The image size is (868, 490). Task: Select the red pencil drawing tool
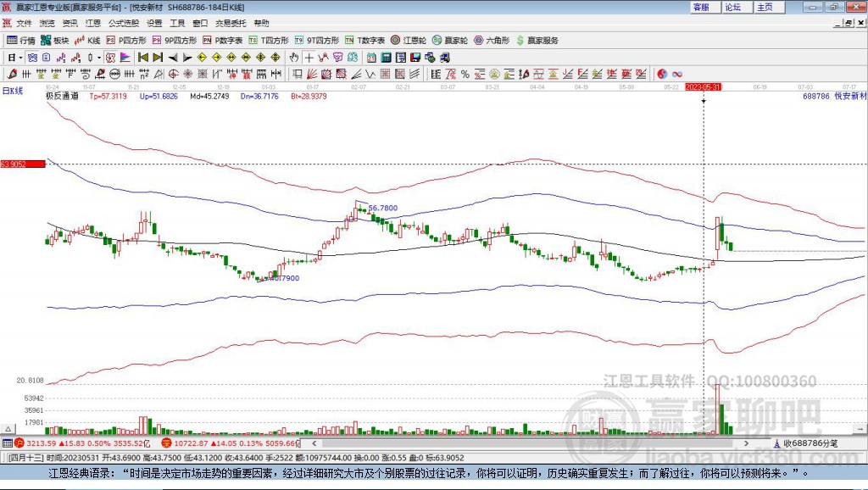pos(12,75)
